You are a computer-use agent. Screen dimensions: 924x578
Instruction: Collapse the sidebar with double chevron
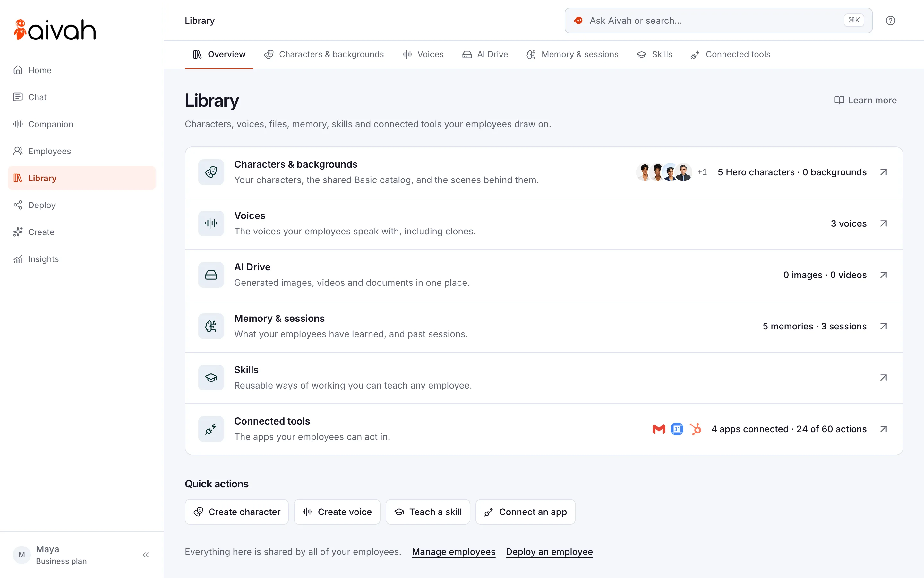pyautogui.click(x=145, y=555)
